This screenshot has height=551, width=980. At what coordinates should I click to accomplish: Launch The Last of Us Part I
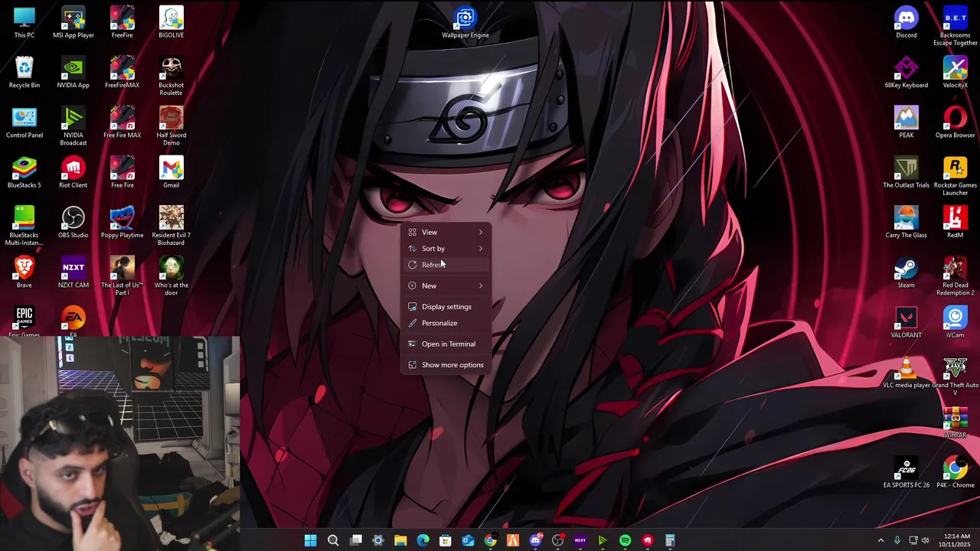coord(122,276)
